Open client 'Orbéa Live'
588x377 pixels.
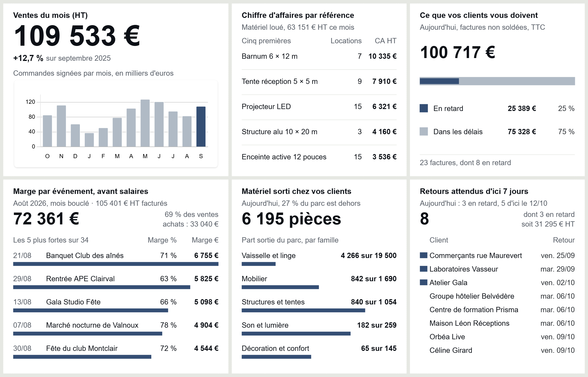coord(447,337)
